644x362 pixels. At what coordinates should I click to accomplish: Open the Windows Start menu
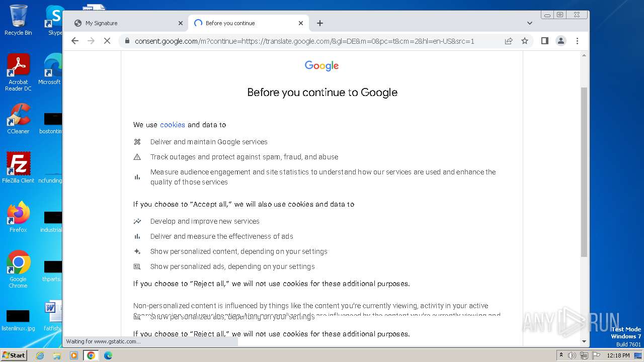(14, 355)
